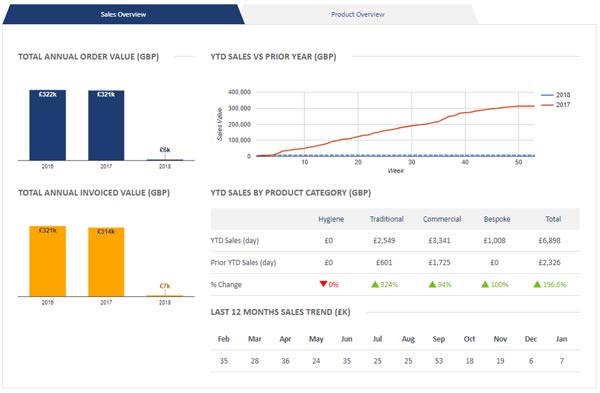Click the 24 value under May
Image resolution: width=600 pixels, height=393 pixels.
click(316, 361)
